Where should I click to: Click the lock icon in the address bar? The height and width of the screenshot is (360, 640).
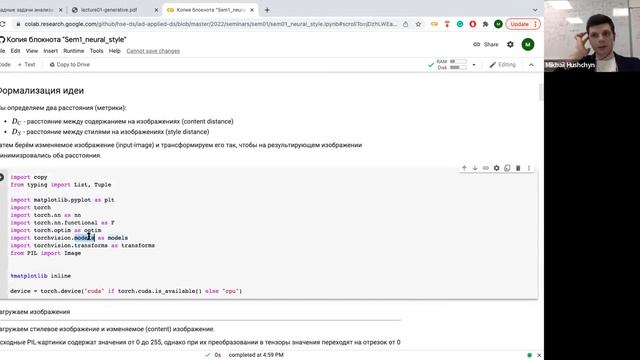coord(18,24)
